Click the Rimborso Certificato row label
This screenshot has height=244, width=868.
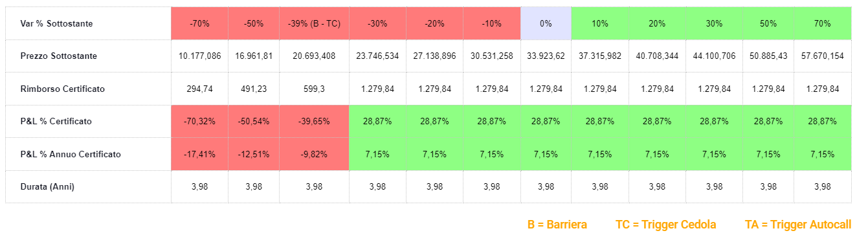[x=63, y=89]
